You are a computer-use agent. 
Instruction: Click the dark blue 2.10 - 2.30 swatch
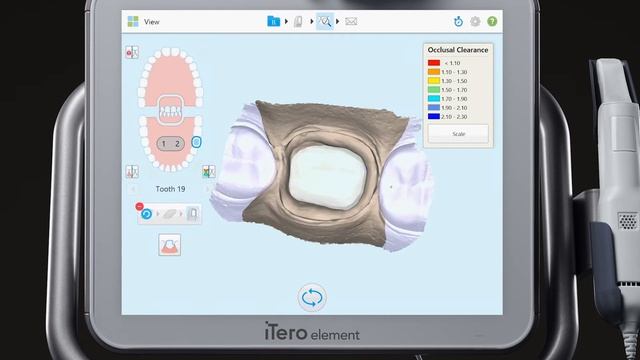pyautogui.click(x=434, y=116)
